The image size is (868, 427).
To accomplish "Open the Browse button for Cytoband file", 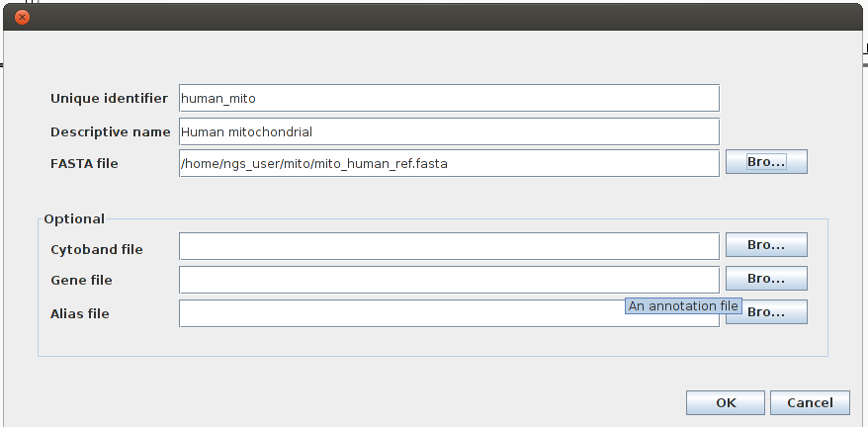I will (766, 245).
